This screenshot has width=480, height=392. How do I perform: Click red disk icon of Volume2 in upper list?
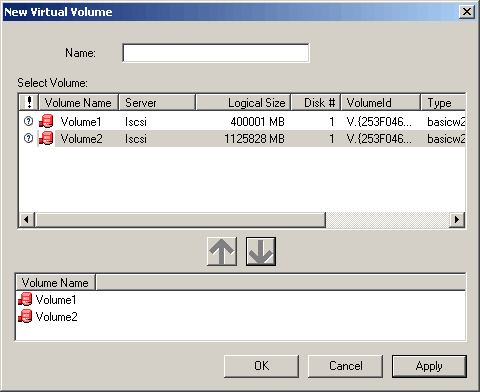tap(46, 138)
